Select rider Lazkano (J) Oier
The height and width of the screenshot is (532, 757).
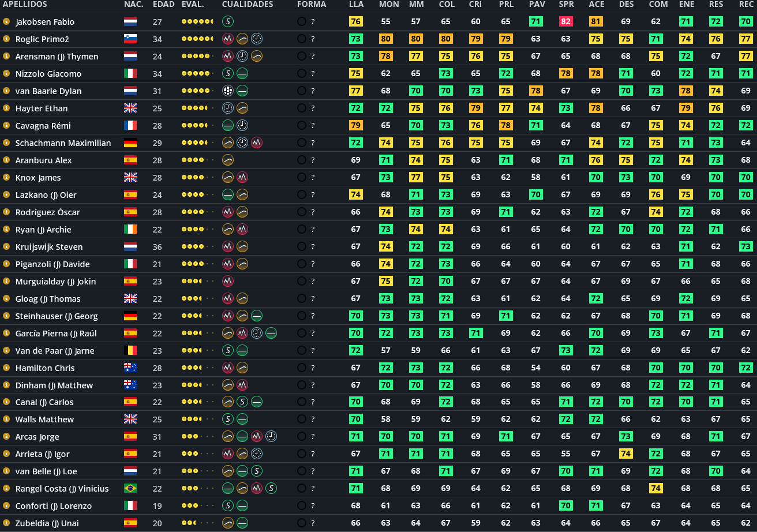click(x=46, y=195)
